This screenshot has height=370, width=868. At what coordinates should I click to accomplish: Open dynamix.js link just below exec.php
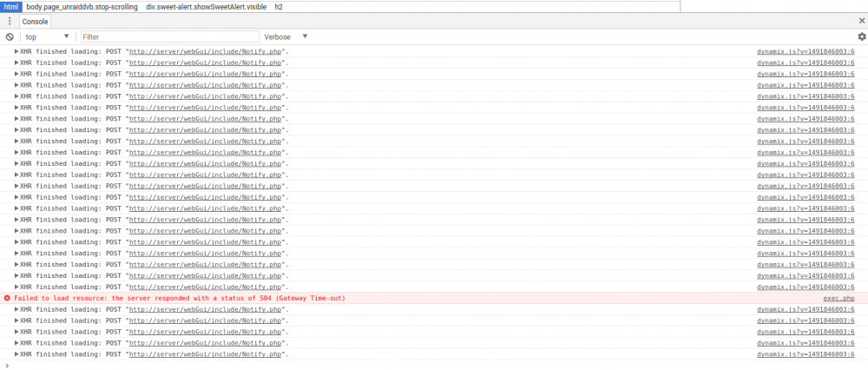(806, 309)
